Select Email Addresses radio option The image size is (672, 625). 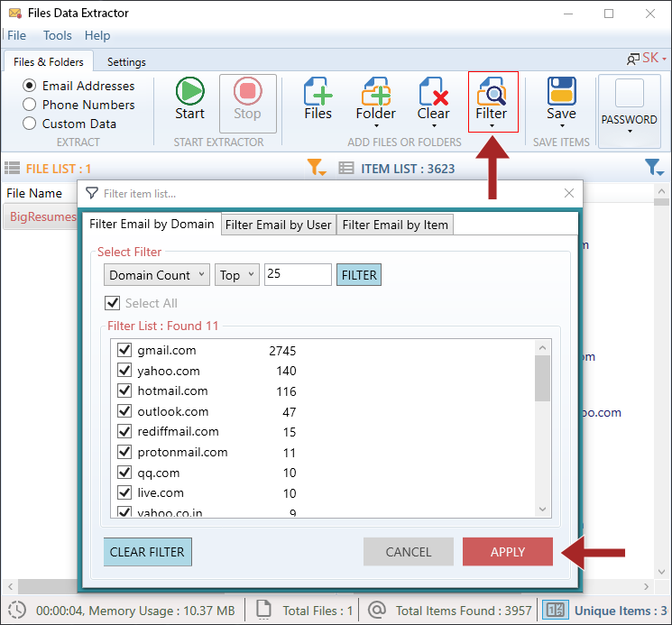click(x=29, y=86)
